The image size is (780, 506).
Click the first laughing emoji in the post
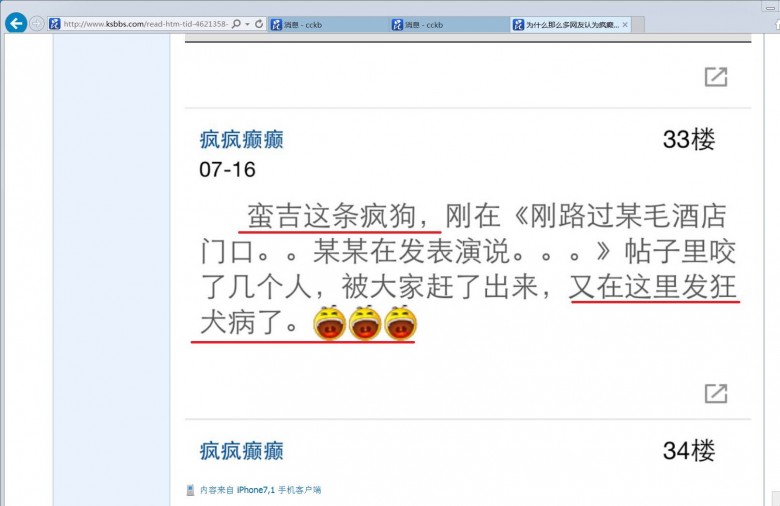(329, 323)
